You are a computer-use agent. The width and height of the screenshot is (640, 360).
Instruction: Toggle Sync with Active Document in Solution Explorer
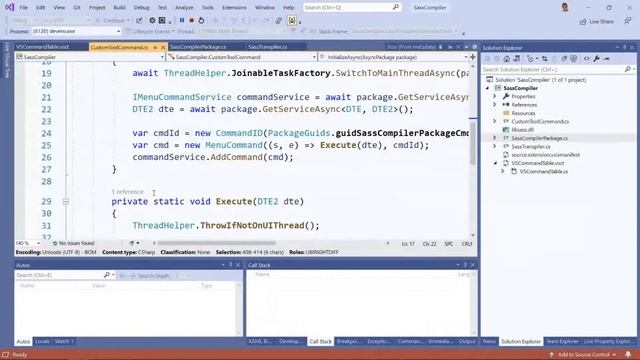point(544,59)
